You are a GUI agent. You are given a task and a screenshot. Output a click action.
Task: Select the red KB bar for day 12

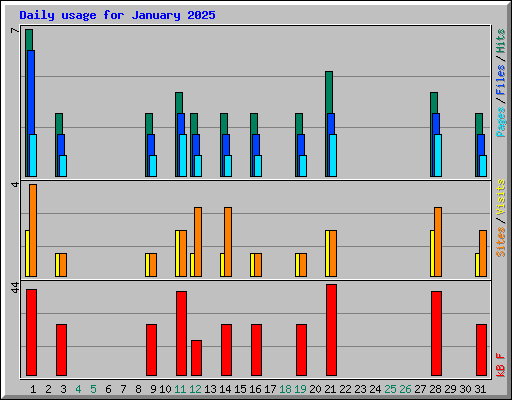[x=196, y=358]
